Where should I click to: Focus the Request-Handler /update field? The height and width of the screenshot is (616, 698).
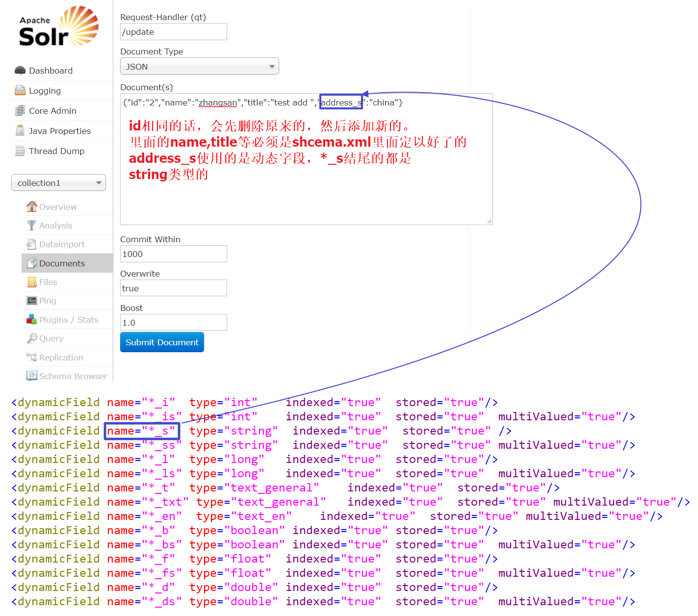click(174, 32)
